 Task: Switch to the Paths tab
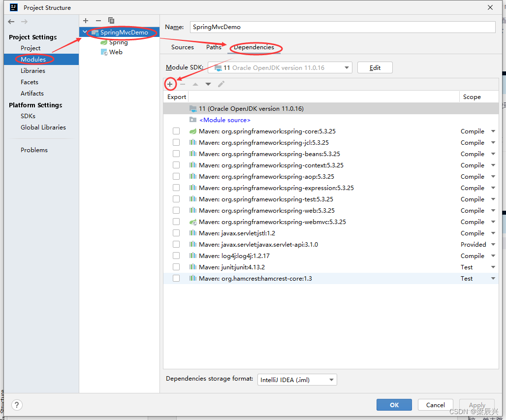pos(214,47)
